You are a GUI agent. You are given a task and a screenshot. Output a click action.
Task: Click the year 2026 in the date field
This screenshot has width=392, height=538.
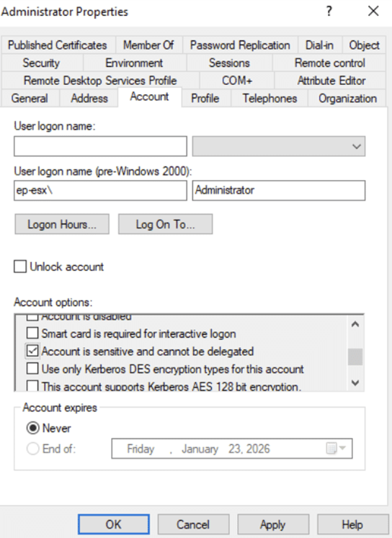point(257,449)
